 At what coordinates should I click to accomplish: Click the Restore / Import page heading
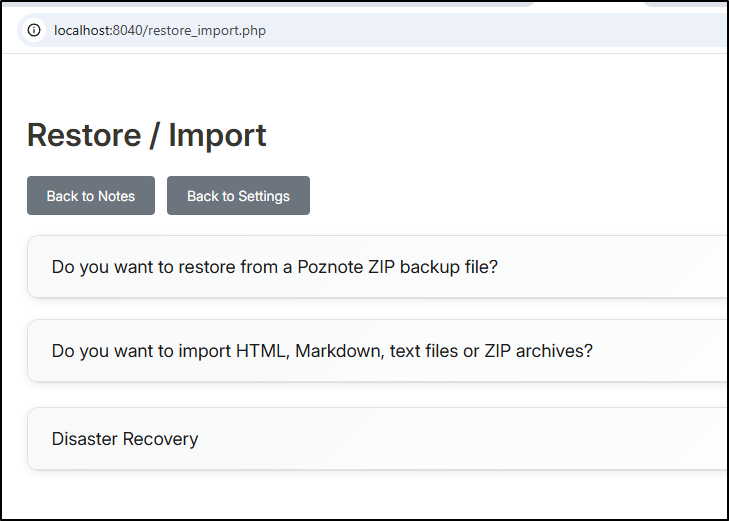[x=147, y=135]
